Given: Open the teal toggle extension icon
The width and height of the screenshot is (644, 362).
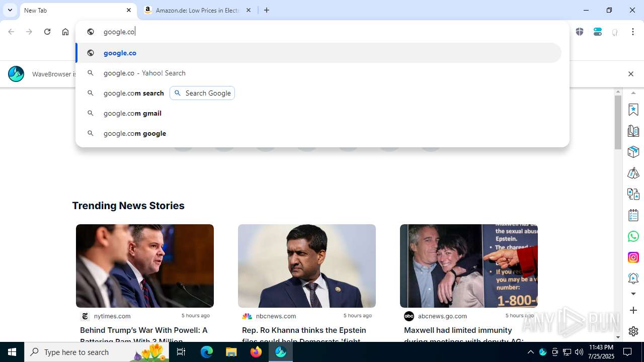Looking at the screenshot, I should [598, 32].
